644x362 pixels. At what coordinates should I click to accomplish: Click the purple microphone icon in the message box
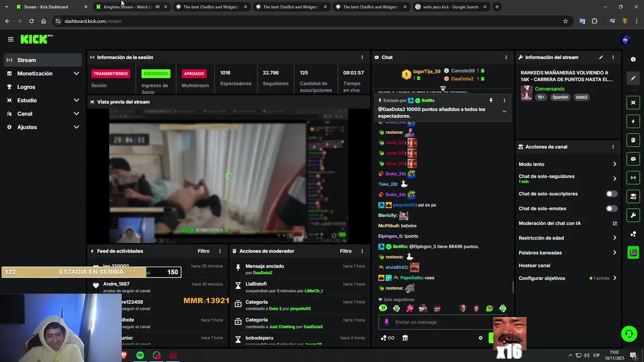coord(386,322)
